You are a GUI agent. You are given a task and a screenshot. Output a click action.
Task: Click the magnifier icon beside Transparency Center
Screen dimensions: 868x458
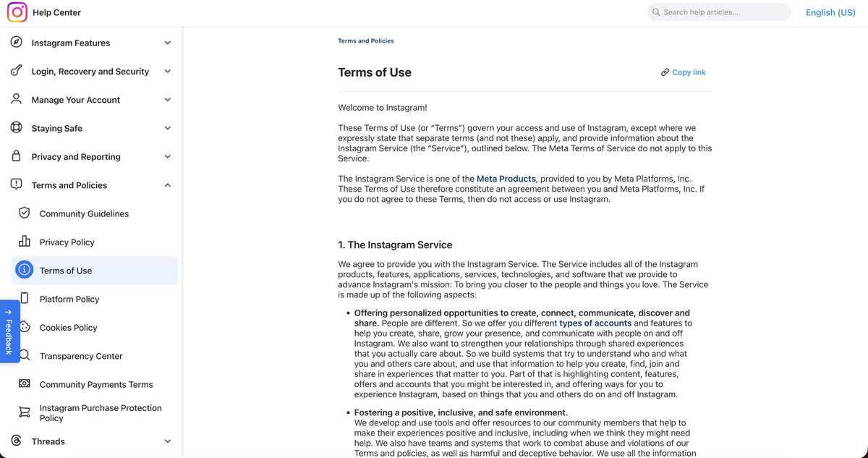coord(25,355)
